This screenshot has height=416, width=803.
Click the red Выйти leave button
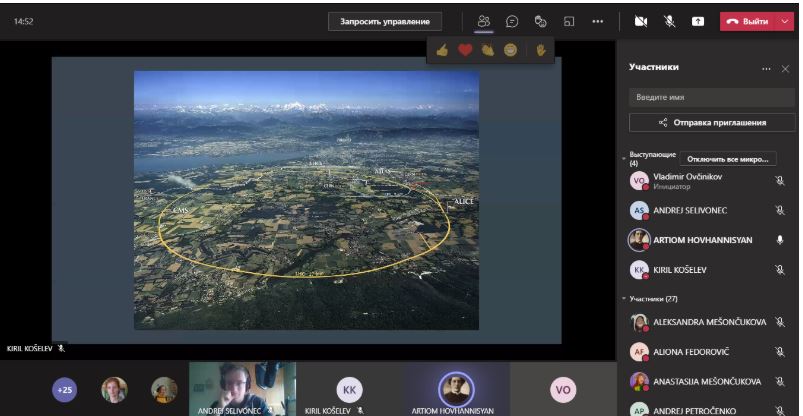[749, 22]
